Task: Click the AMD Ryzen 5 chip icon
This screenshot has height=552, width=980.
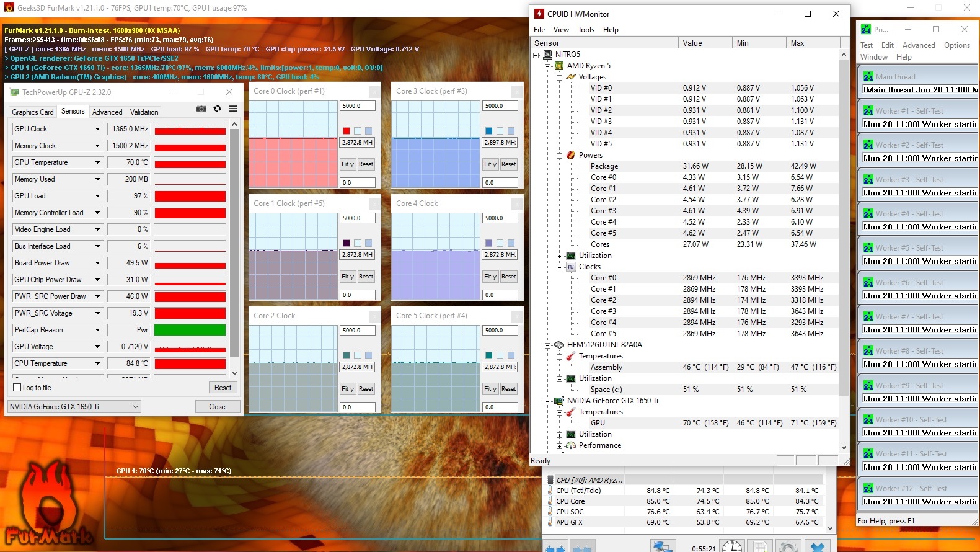Action: (x=559, y=66)
